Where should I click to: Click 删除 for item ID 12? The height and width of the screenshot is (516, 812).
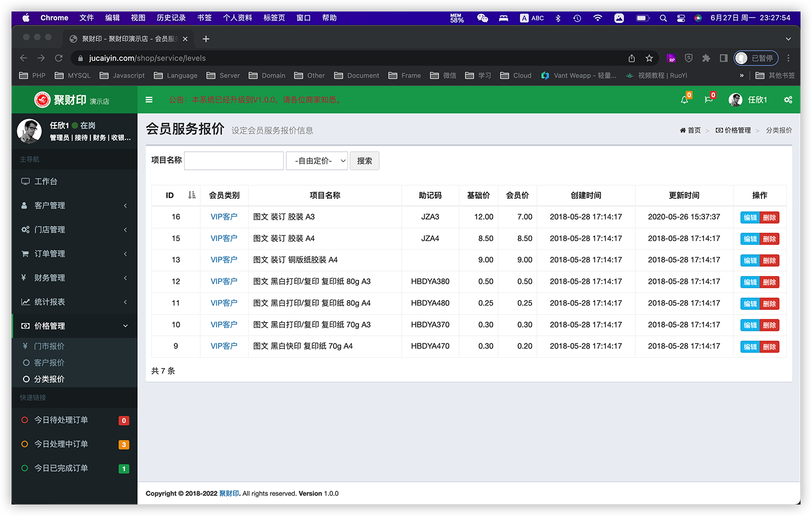769,282
